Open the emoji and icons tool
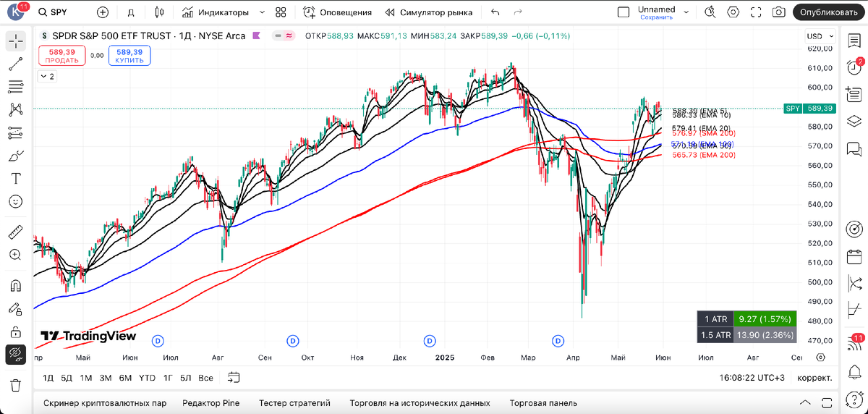 click(15, 202)
